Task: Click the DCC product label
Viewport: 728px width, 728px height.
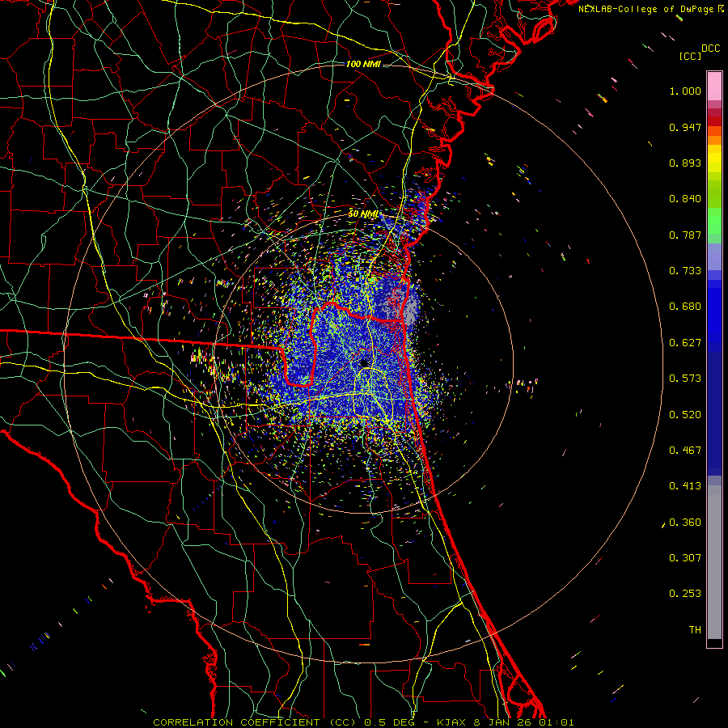Action: coord(710,49)
